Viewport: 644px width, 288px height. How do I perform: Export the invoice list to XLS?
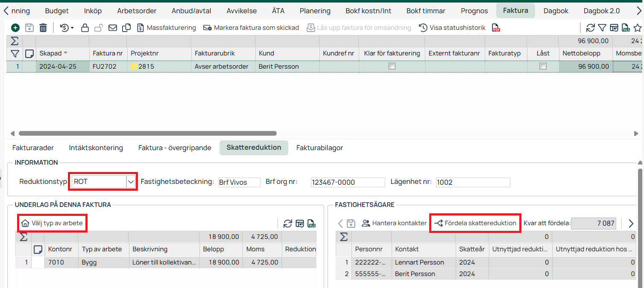tap(626, 28)
